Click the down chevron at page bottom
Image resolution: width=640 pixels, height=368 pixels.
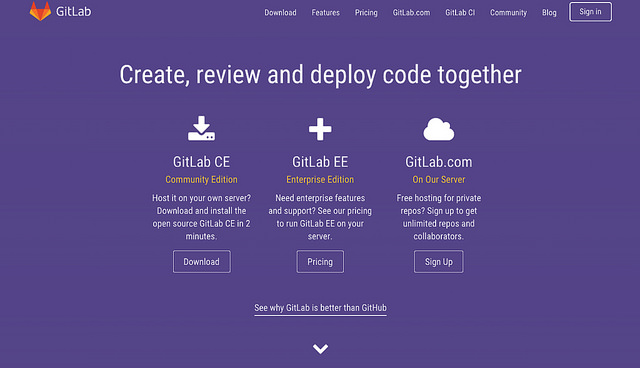[x=320, y=349]
